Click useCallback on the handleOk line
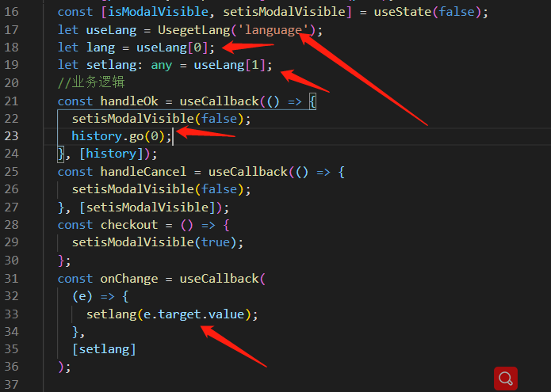Image resolution: width=551 pixels, height=392 pixels. (220, 101)
